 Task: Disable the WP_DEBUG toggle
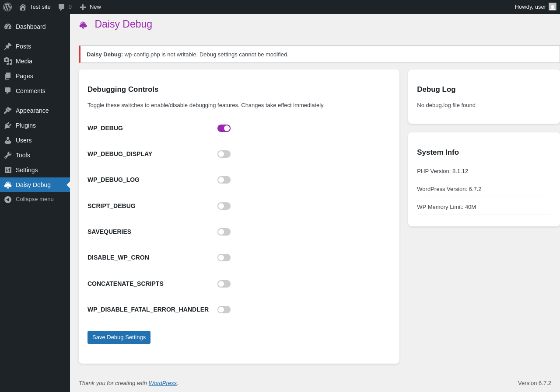224,128
